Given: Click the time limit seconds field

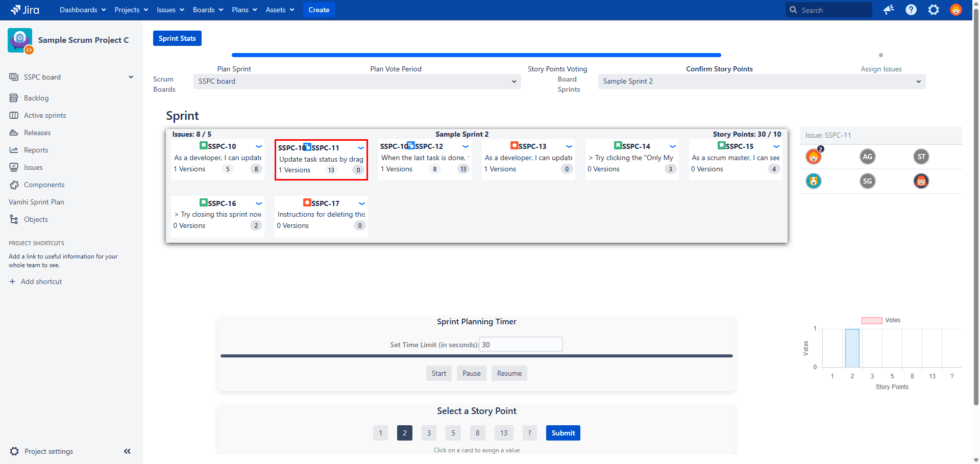Looking at the screenshot, I should pos(521,345).
